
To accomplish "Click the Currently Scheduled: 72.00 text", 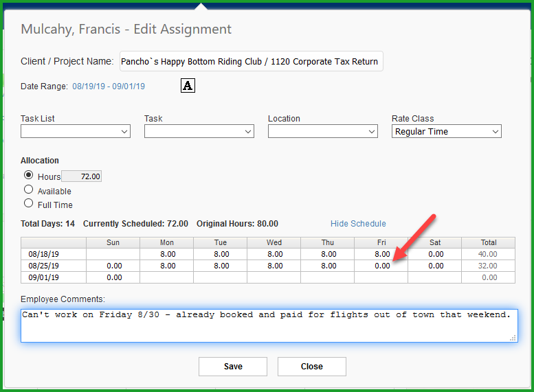I will point(135,224).
